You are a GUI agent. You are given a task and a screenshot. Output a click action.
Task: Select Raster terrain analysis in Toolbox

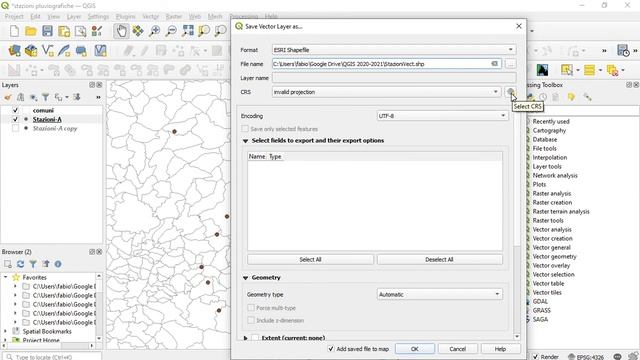(x=561, y=211)
